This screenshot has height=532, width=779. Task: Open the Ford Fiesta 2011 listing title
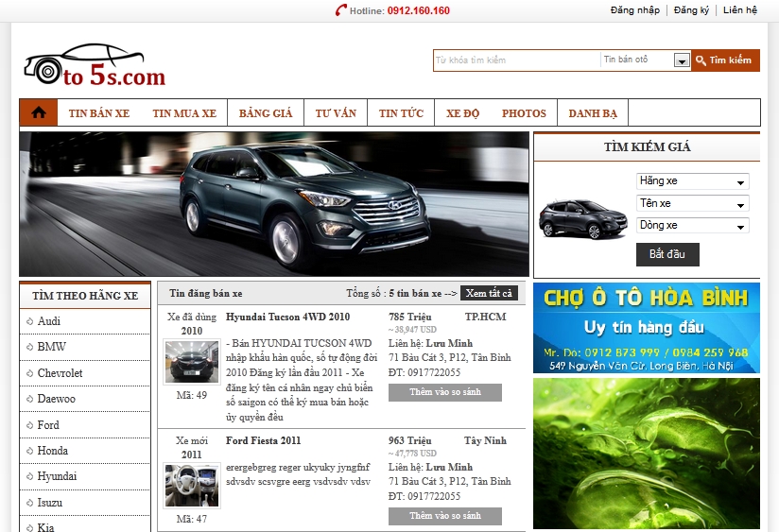pos(264,440)
